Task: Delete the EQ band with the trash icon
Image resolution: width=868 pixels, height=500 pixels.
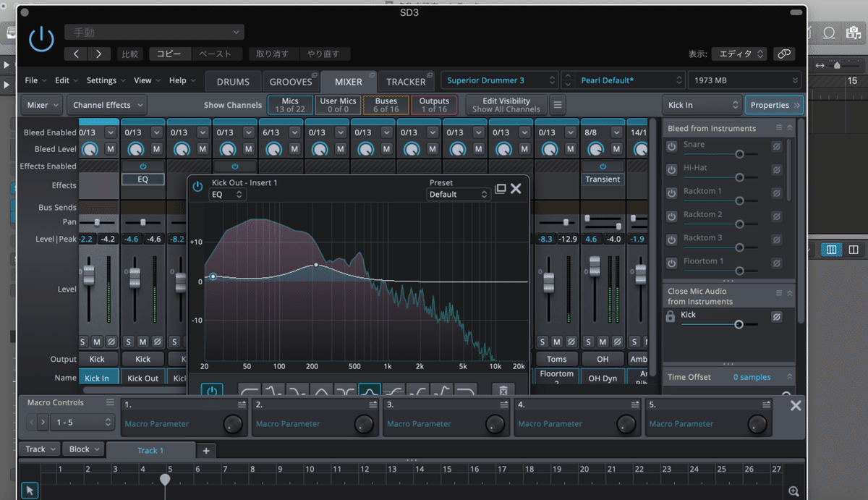Action: pyautogui.click(x=503, y=391)
